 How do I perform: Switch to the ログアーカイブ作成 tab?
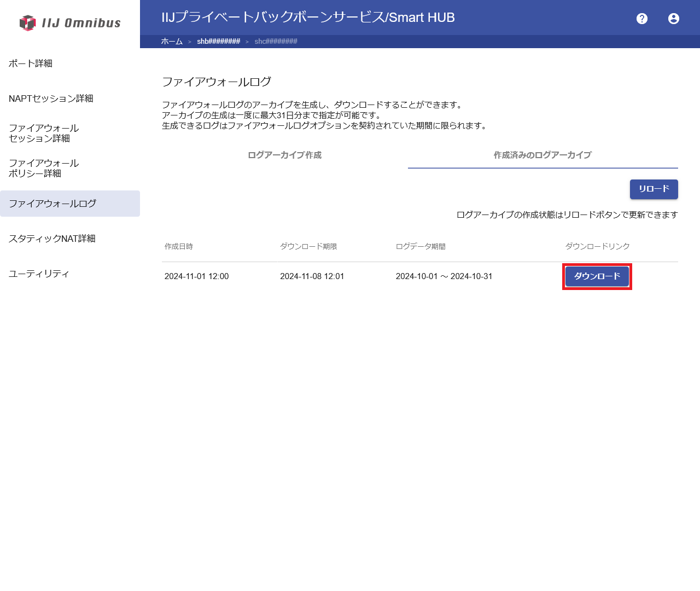click(x=284, y=155)
